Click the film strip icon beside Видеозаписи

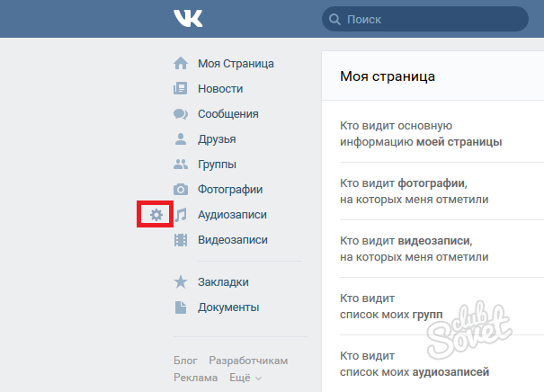(x=181, y=240)
